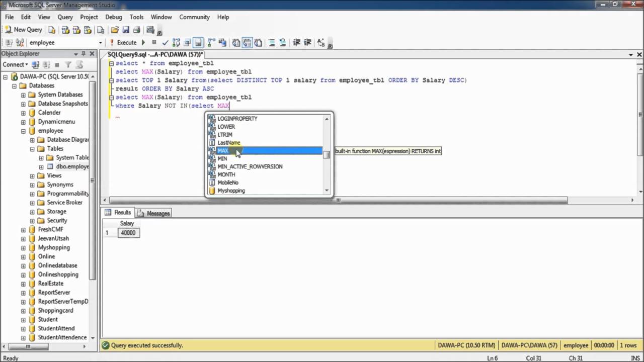Screen dimensions: 644x362
Task: Collapse the first select statement outline
Action: click(x=111, y=63)
